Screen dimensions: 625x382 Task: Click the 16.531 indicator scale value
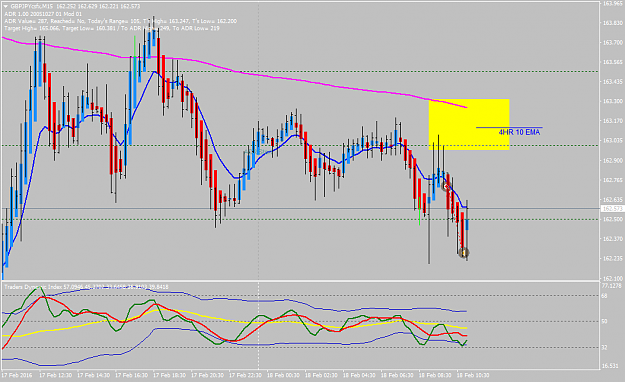coord(610,366)
